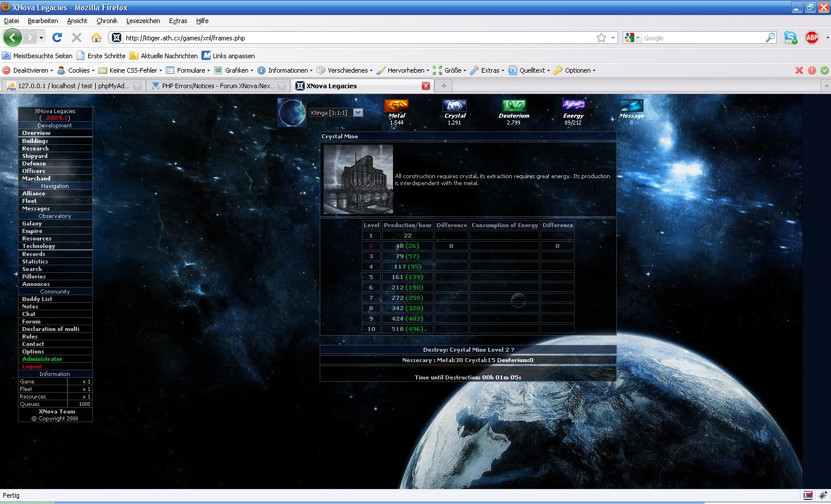This screenshot has height=504, width=831.
Task: Close the XNova Legacies tab
Action: point(426,86)
